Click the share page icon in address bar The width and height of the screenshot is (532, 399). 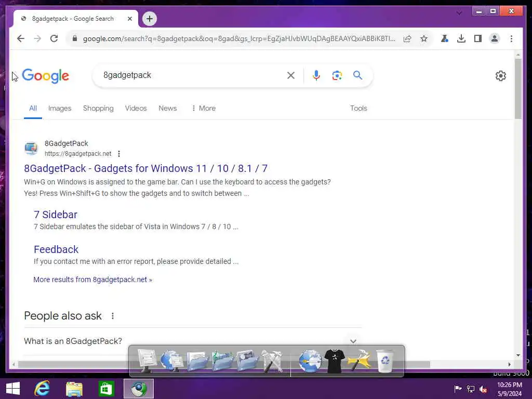pos(407,38)
